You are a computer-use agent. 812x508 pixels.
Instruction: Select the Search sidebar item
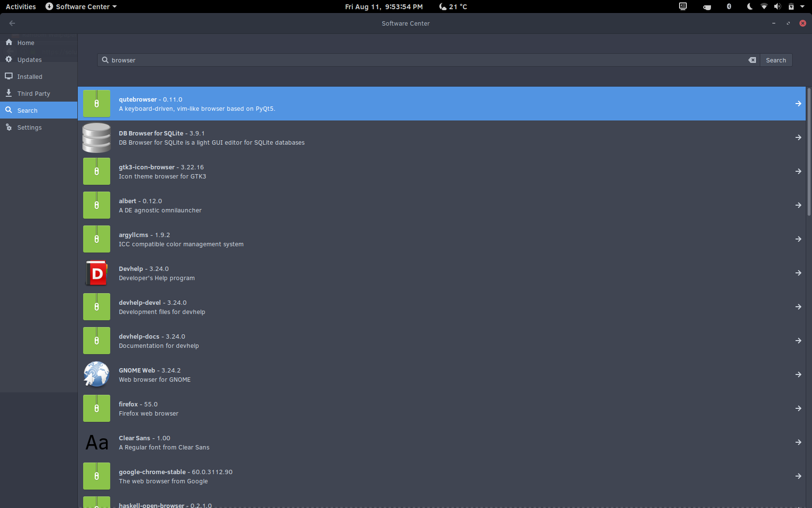point(39,110)
